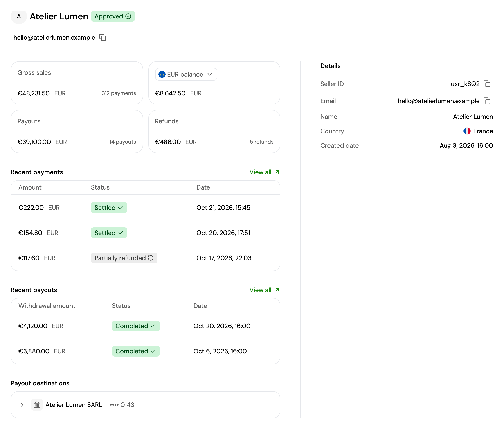This screenshot has height=429, width=504.
Task: Expand the Atelier Lumen SARL payout destination
Action: pyautogui.click(x=22, y=405)
